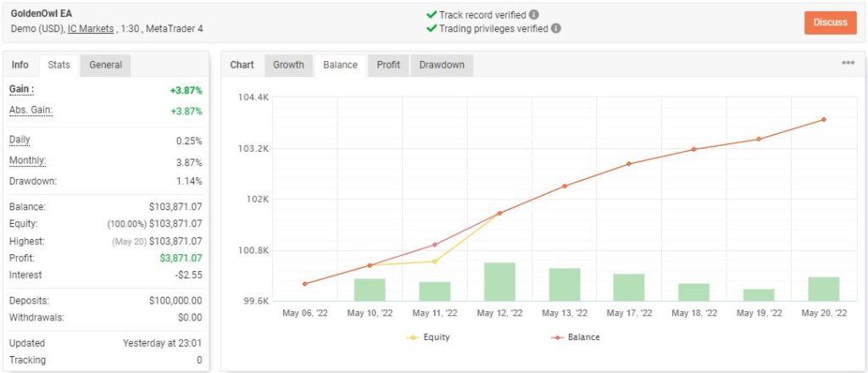Click the May 12 green profit bar
Screen dimensions: 868x373
pos(499,281)
